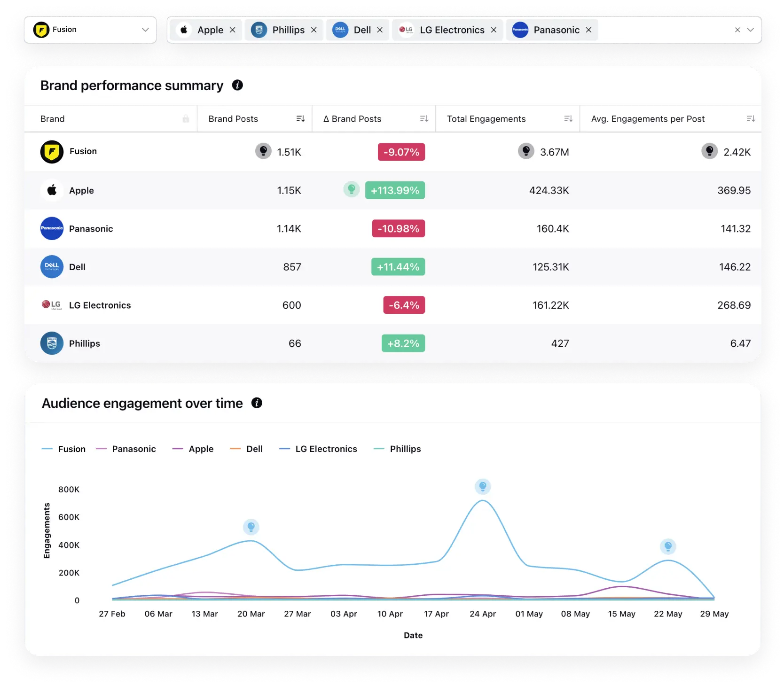The image size is (784, 685).
Task: Click the LG logo in filter chip
Action: pyautogui.click(x=406, y=30)
